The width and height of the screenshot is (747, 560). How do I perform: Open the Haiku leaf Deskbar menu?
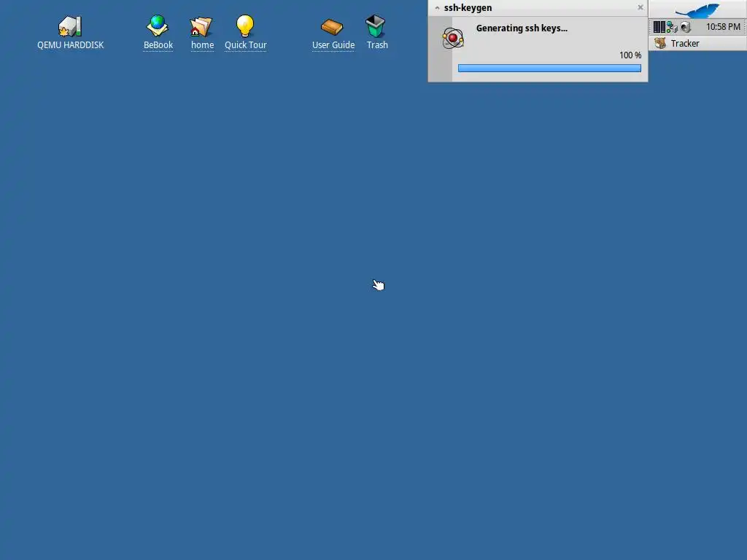pos(697,9)
